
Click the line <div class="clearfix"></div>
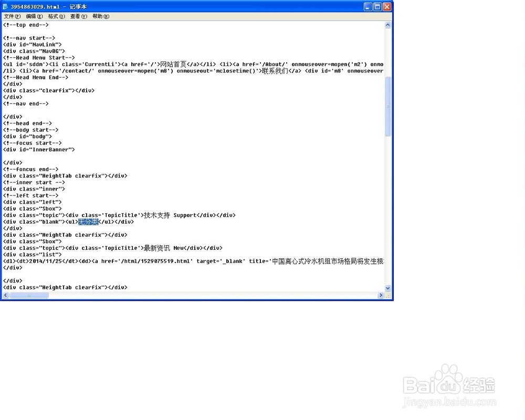(49, 90)
